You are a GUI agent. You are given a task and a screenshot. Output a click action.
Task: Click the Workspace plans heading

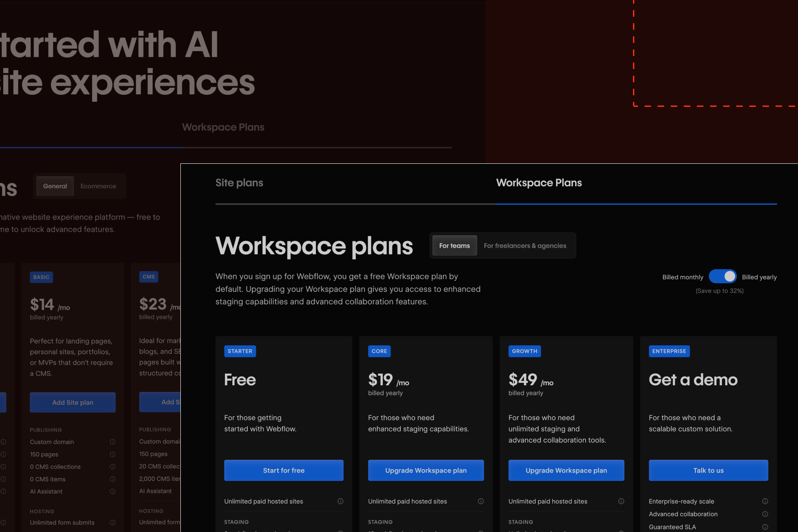tap(314, 246)
